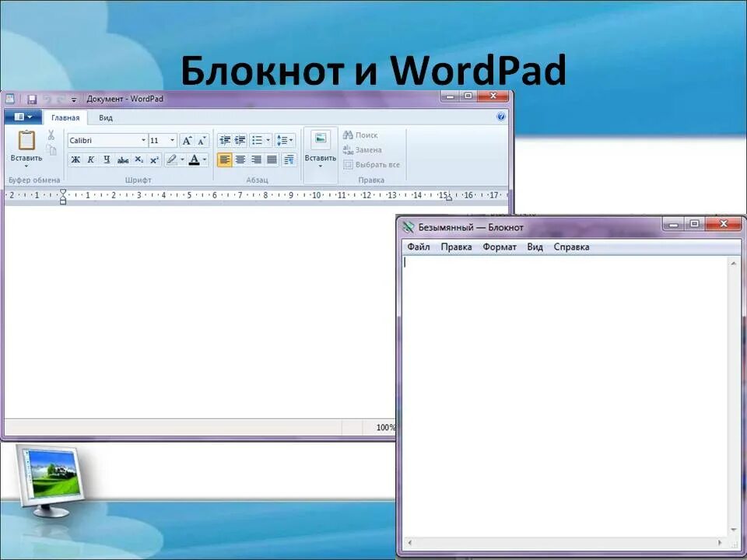This screenshot has width=747, height=560.
Task: Expand the insert Вставить dropdown arrow
Action: click(321, 166)
